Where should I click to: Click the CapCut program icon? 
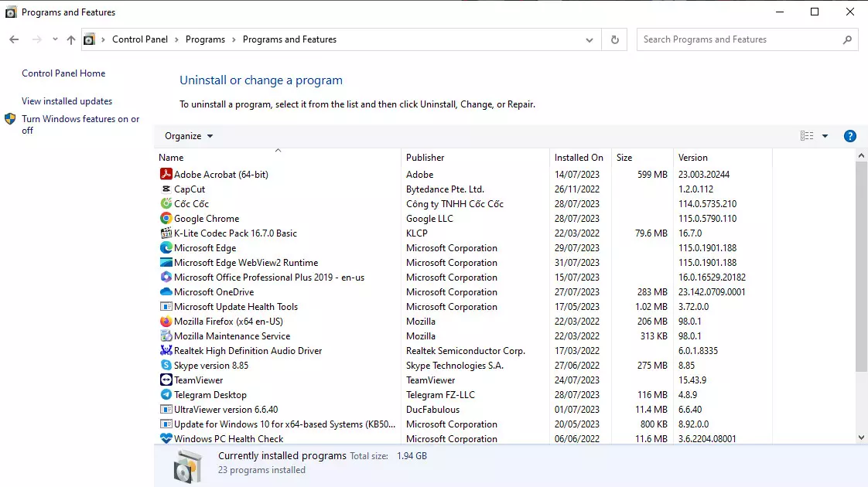[x=166, y=189]
